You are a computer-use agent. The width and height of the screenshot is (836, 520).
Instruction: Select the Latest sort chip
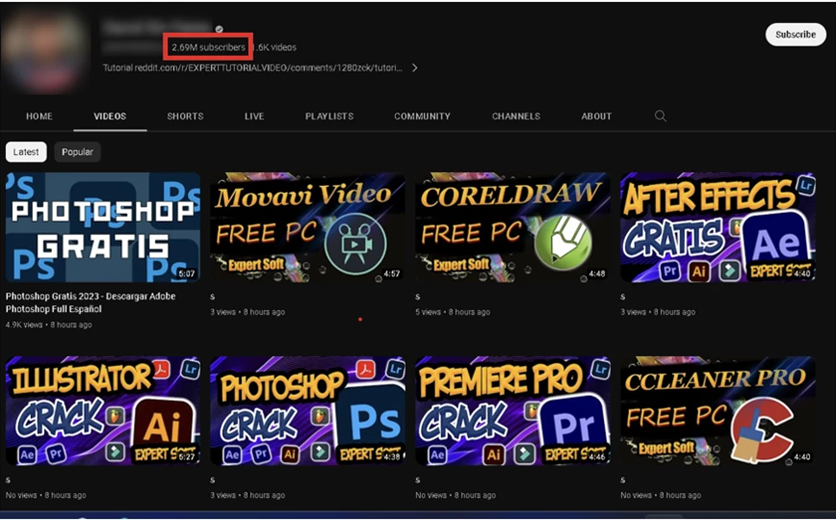[x=26, y=152]
